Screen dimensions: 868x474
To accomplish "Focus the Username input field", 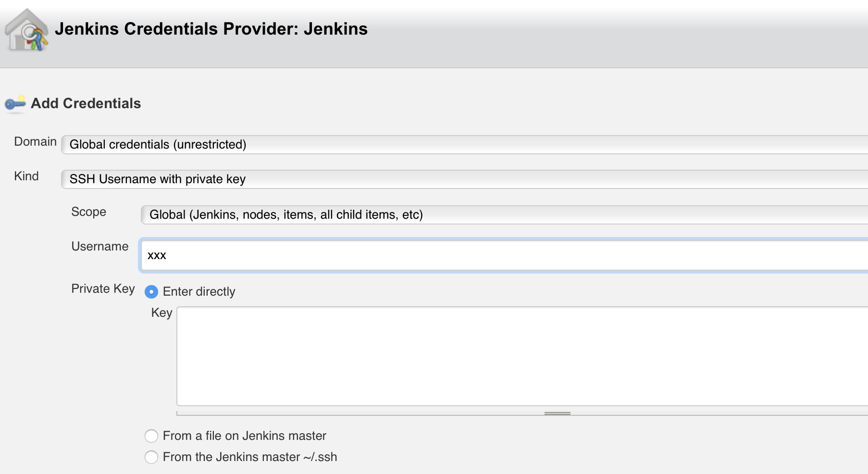I will 504,255.
